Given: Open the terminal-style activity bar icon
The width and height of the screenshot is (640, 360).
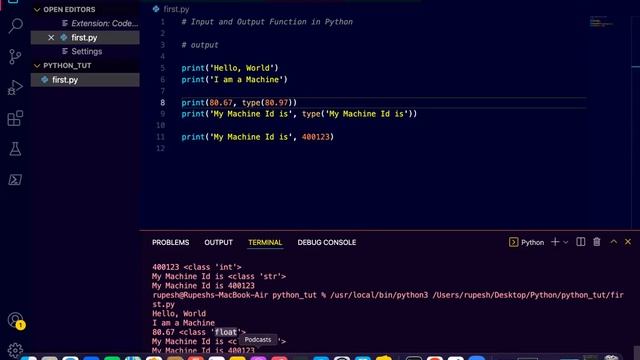Looking at the screenshot, I should pos(15,180).
